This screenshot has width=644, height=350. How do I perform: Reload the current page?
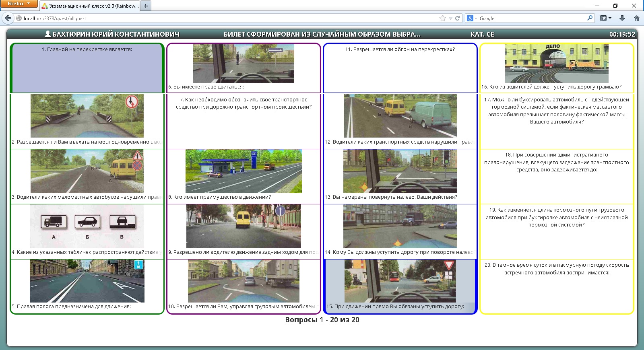click(458, 18)
